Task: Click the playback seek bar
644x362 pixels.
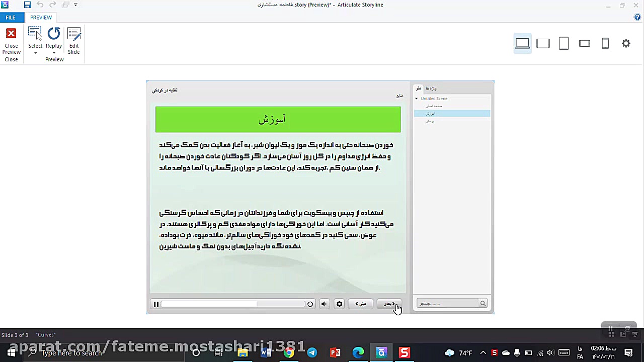Action: [231, 304]
